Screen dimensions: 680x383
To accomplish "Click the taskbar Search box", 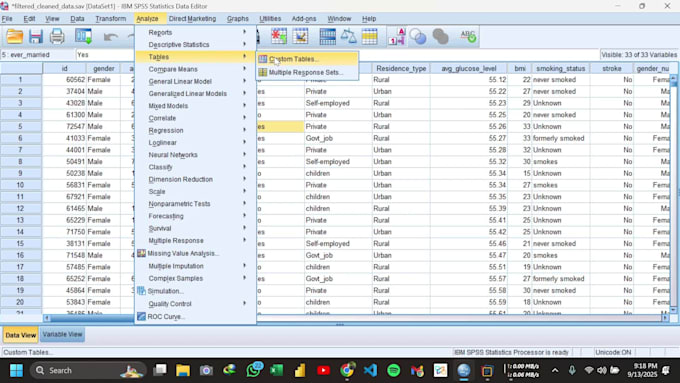I will coord(88,370).
